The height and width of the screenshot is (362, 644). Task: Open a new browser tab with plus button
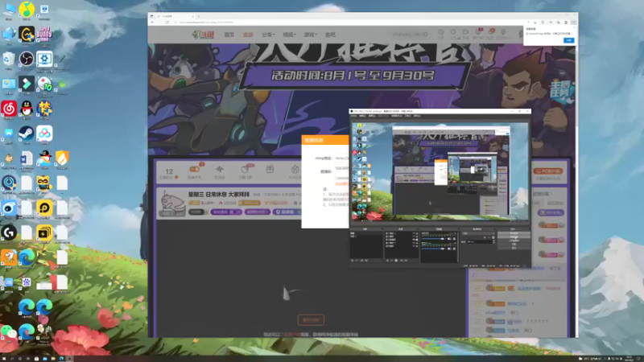(x=199, y=16)
